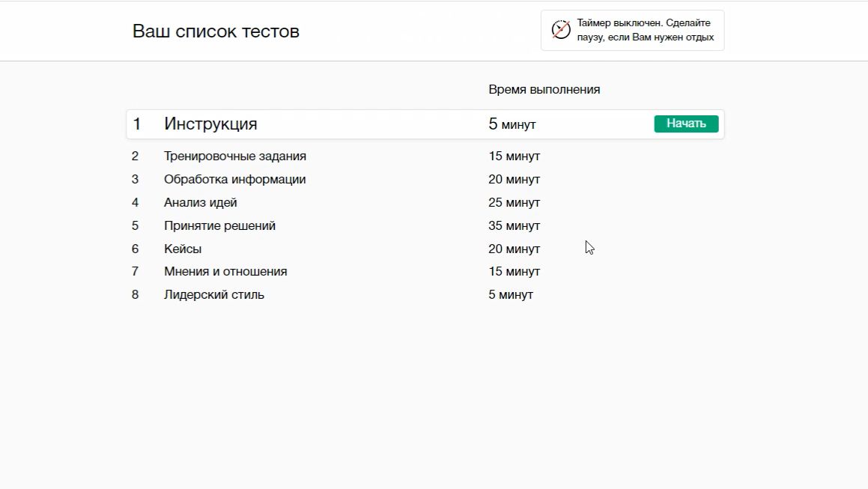Click the timer-off clock icon
The height and width of the screenshot is (489, 868).
click(561, 30)
